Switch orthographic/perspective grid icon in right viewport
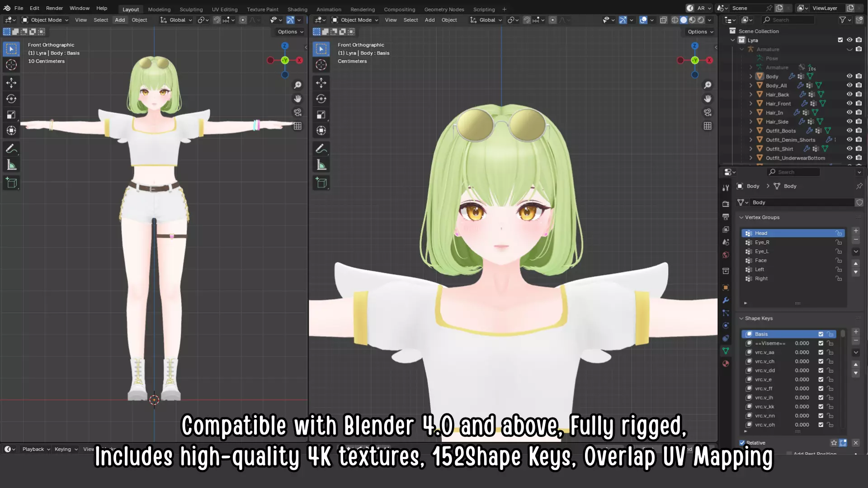868x488 pixels. tap(708, 126)
